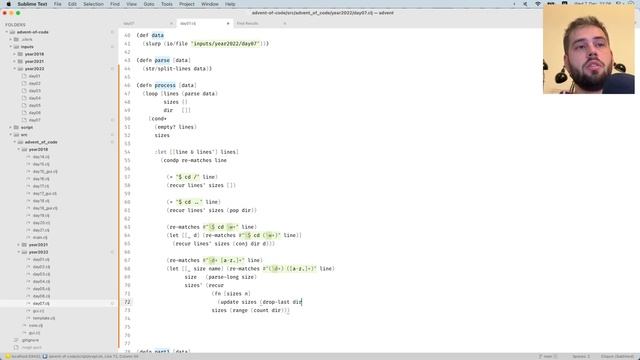
Task: Close the Find Results tab
Action: pos(284,24)
